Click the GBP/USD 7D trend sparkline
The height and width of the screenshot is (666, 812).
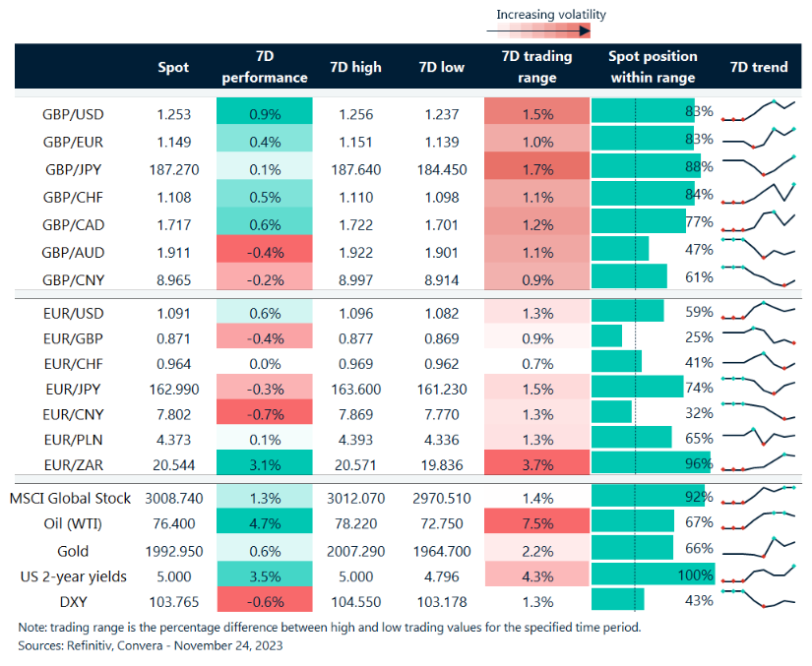[759, 112]
